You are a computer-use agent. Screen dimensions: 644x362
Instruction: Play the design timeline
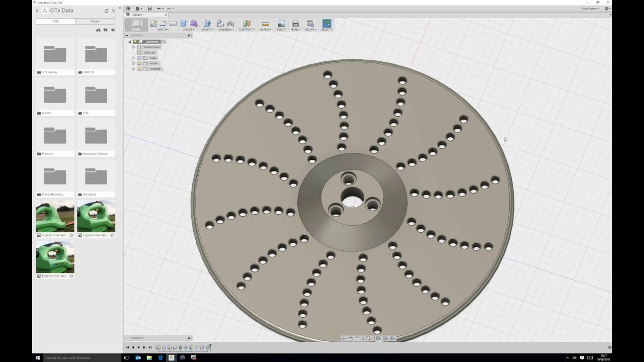click(144, 347)
